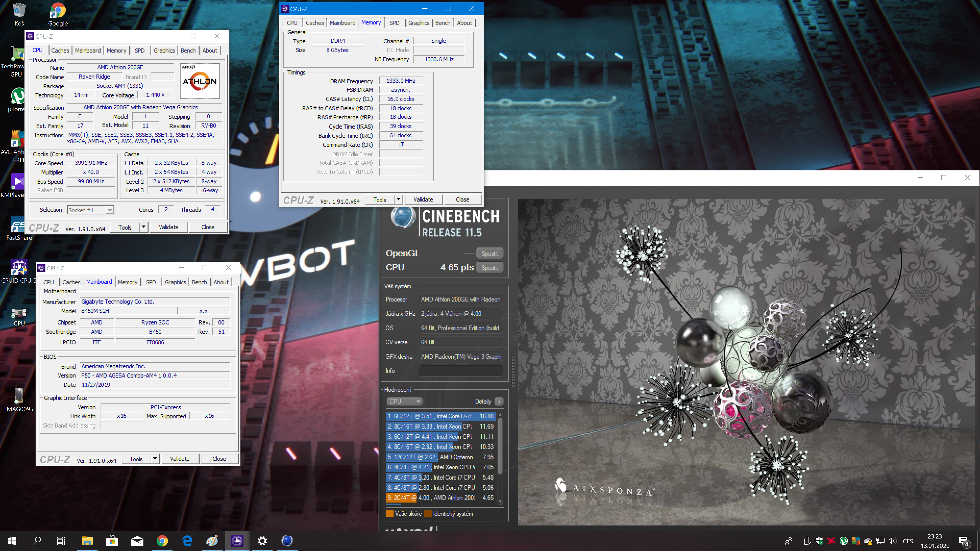Open the CPUID CPU-Z desktop icon
The width and height of the screenshot is (980, 551).
click(x=19, y=271)
